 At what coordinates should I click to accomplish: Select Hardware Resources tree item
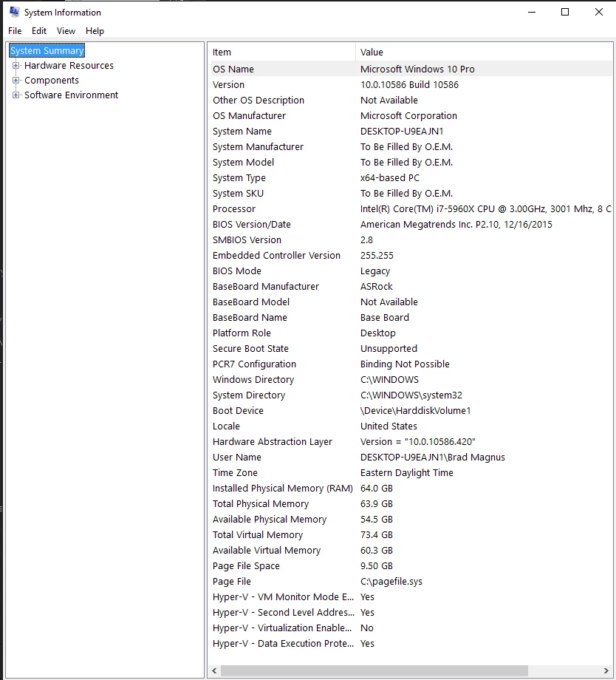[x=69, y=66]
